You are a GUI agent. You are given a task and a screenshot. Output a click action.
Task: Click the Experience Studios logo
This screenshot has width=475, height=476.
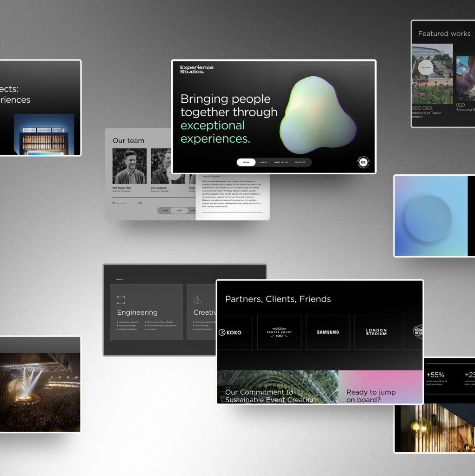point(197,69)
